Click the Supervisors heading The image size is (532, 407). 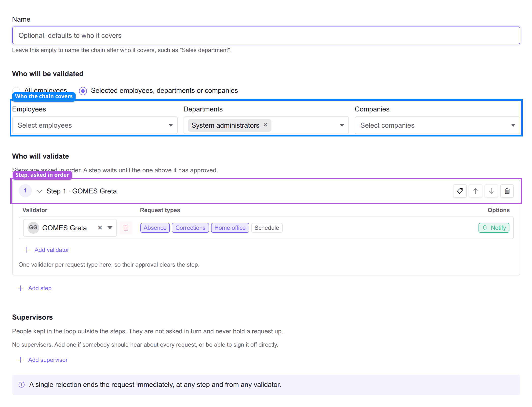pyautogui.click(x=32, y=317)
